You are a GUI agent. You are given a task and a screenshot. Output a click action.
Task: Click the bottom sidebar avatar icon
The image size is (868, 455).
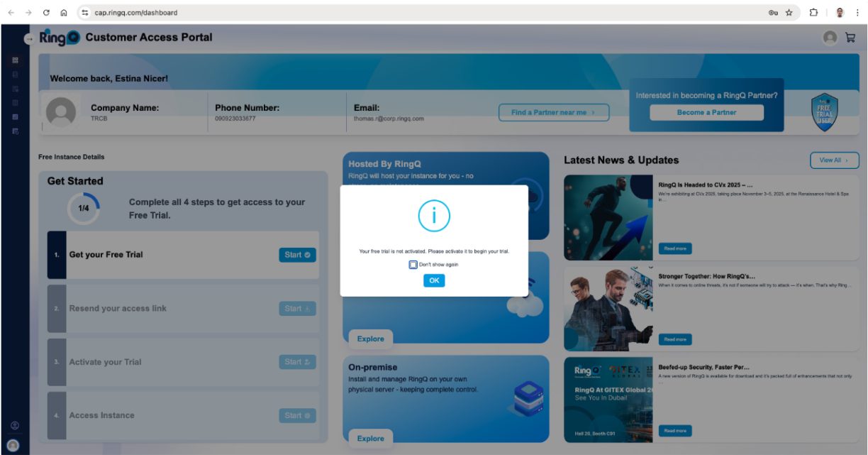(13, 444)
